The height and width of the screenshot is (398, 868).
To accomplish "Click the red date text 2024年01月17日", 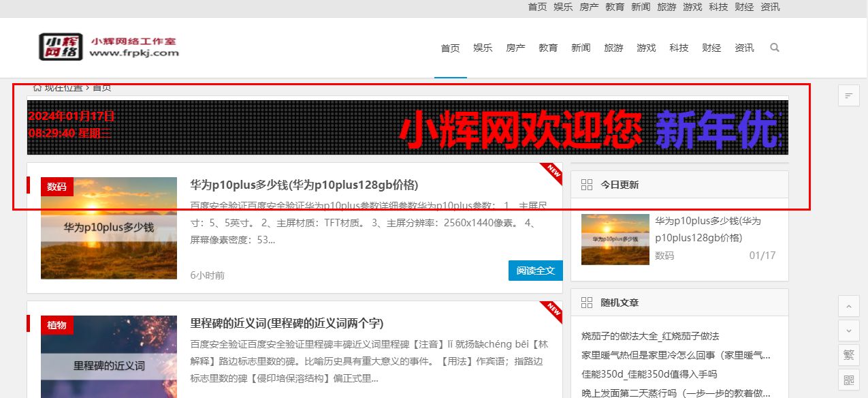I will 71,116.
